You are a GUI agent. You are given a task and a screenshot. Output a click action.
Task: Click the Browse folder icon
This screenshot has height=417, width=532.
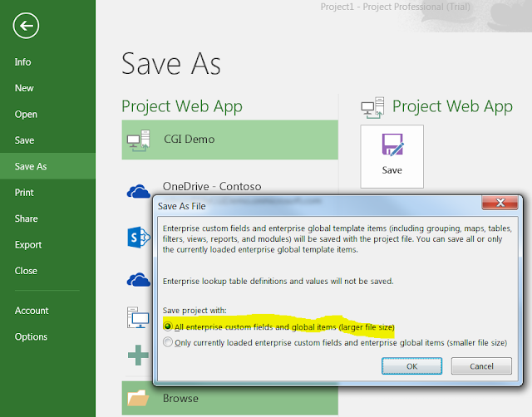[x=138, y=398]
